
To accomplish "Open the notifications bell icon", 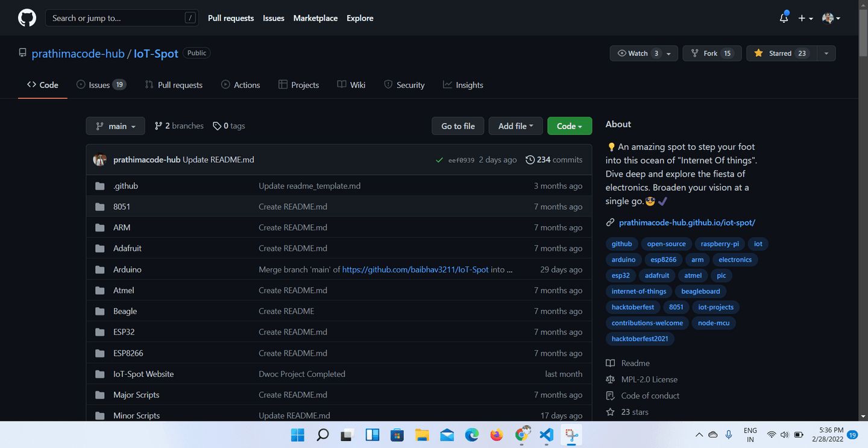I will [784, 18].
